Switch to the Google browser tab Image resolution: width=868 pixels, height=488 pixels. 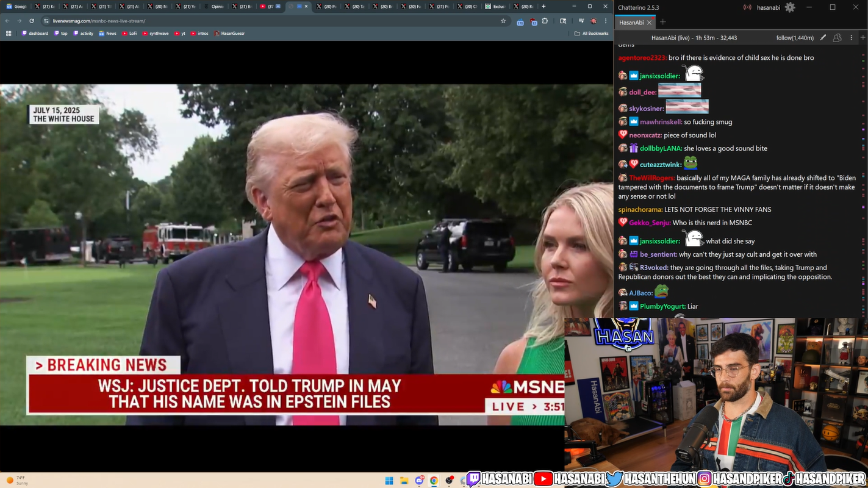[16, 6]
